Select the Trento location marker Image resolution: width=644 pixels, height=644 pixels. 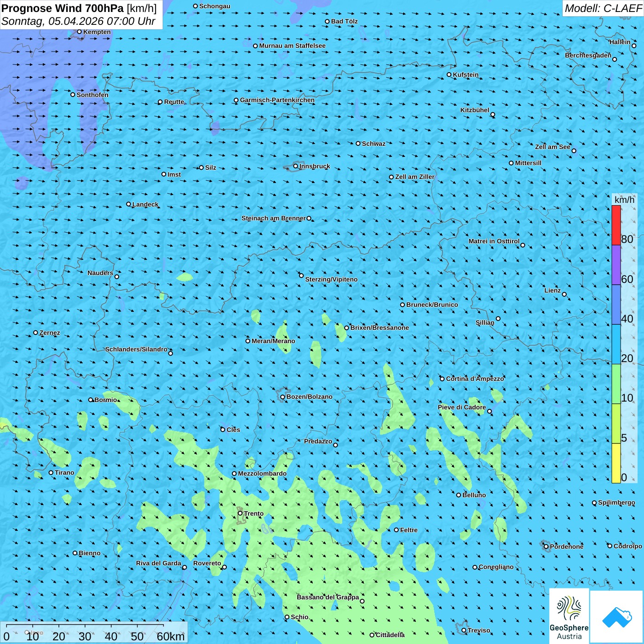240,513
